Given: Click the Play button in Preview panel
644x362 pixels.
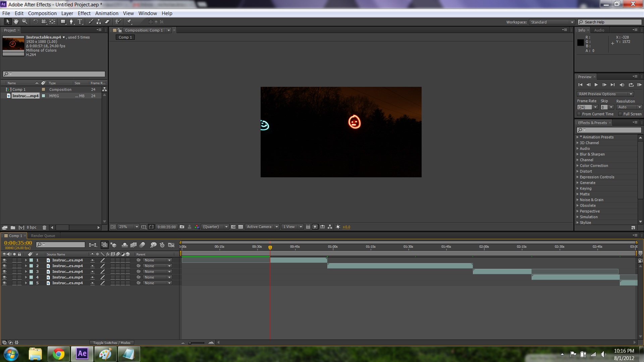Looking at the screenshot, I should [x=596, y=85].
